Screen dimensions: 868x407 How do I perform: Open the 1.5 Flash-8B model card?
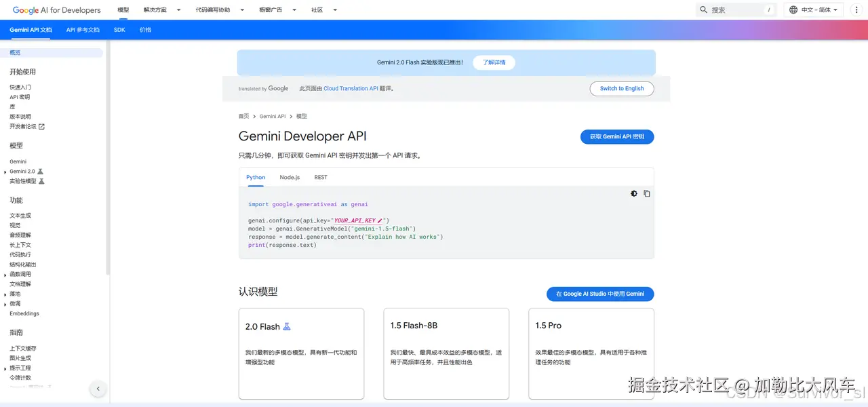(x=446, y=353)
